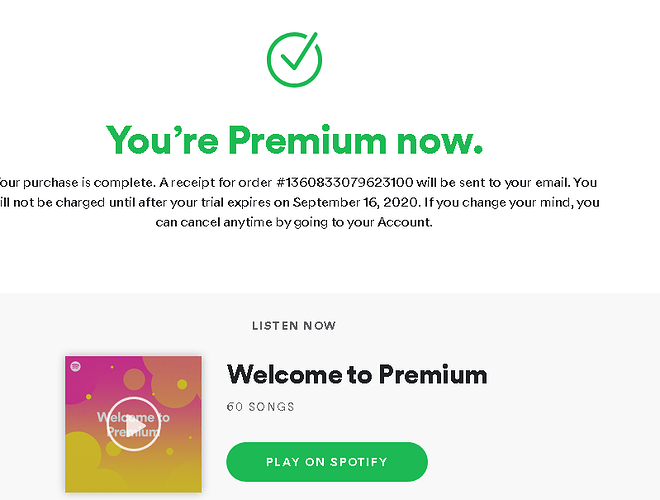Click the word SPOTIFY on the green button
660x500 pixels.
coord(359,462)
